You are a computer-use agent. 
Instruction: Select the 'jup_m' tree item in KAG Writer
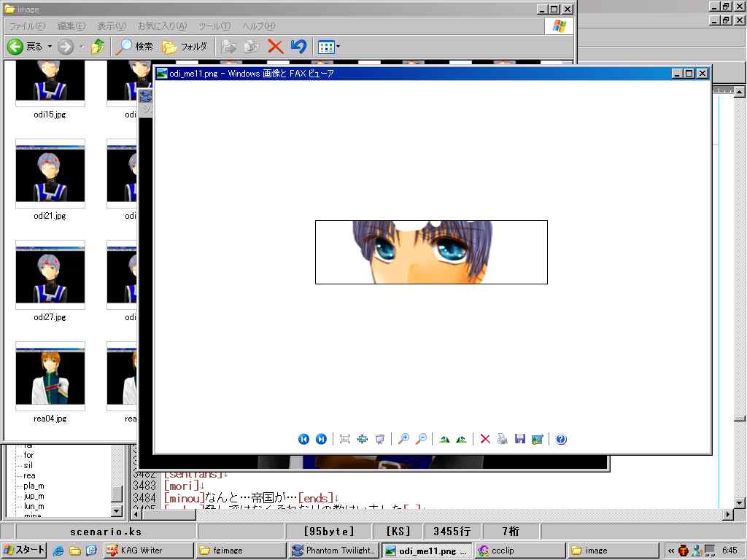[34, 496]
